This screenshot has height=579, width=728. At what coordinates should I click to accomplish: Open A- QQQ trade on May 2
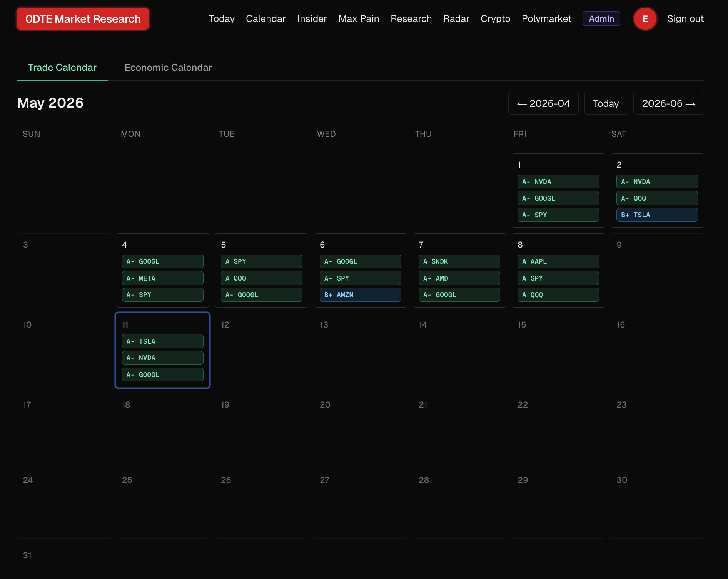(x=657, y=198)
